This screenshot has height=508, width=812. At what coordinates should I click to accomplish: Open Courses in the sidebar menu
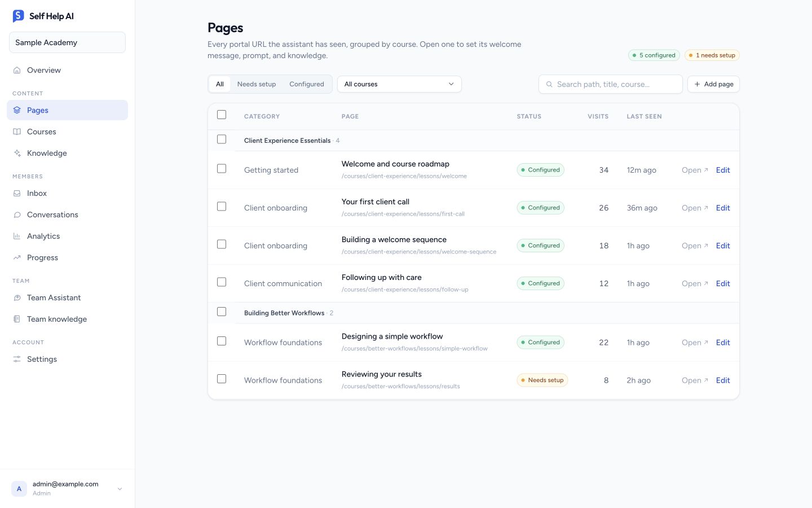(67, 132)
